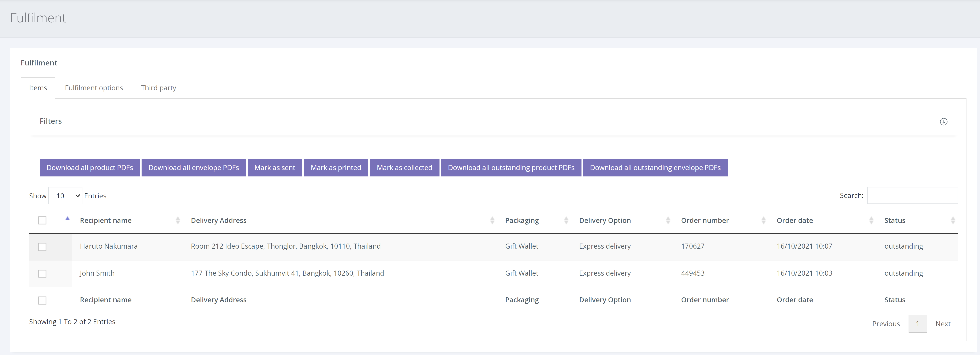Sort by Order number sort arrows
Screen dimensions: 980x355
pyautogui.click(x=764, y=220)
